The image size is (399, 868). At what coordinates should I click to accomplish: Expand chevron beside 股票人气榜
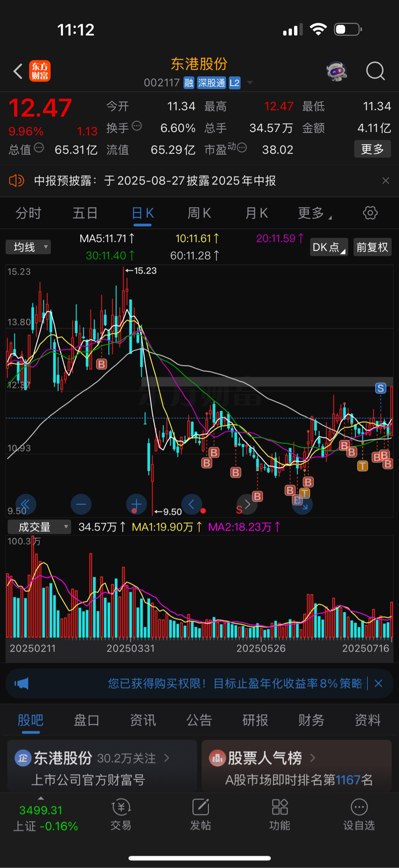click(x=313, y=758)
